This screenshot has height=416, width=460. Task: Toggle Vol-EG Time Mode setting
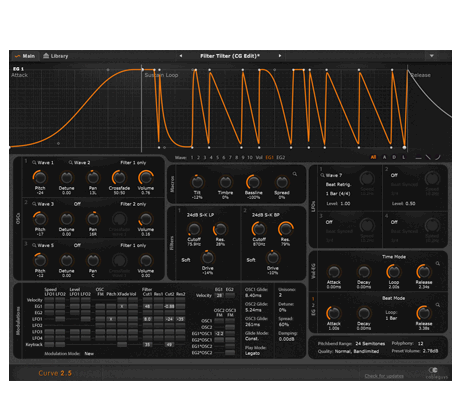tap(394, 257)
